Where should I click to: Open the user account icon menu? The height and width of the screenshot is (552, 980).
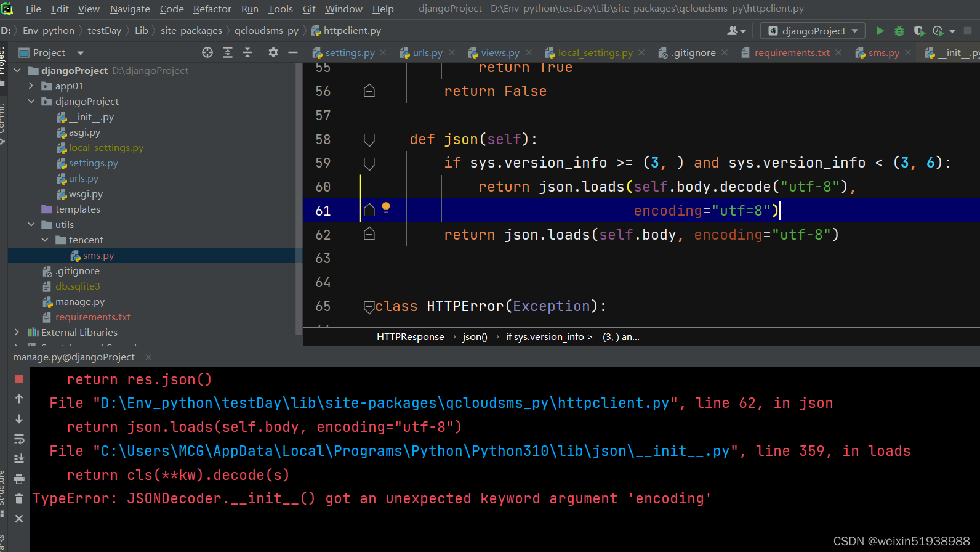click(736, 31)
